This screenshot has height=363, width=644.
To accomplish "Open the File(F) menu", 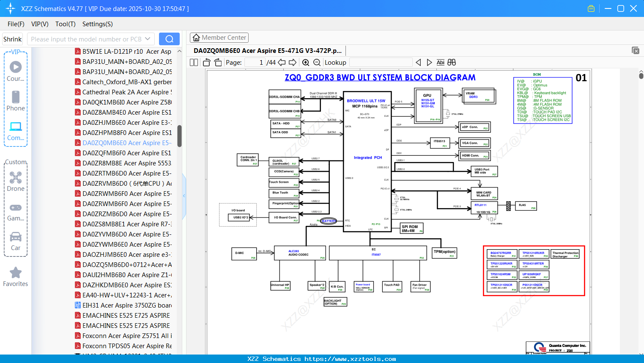I will 16,24.
